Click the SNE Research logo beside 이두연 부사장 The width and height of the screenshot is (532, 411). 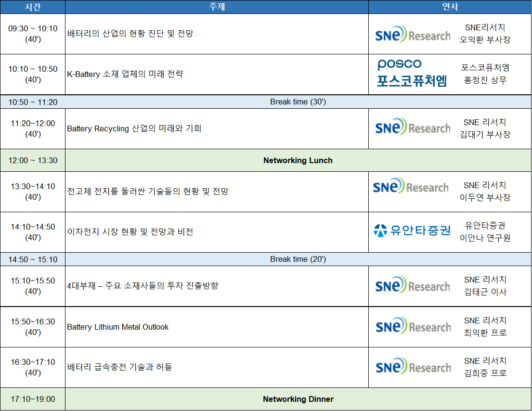pos(411,185)
